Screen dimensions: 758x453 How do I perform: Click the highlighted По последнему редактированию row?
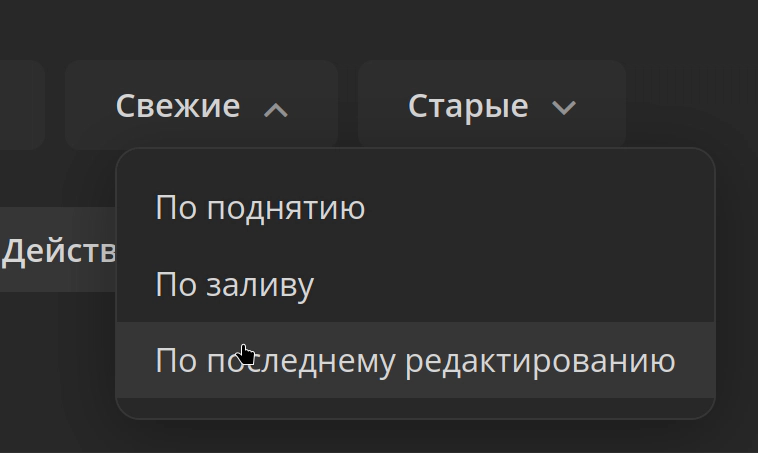(415, 361)
